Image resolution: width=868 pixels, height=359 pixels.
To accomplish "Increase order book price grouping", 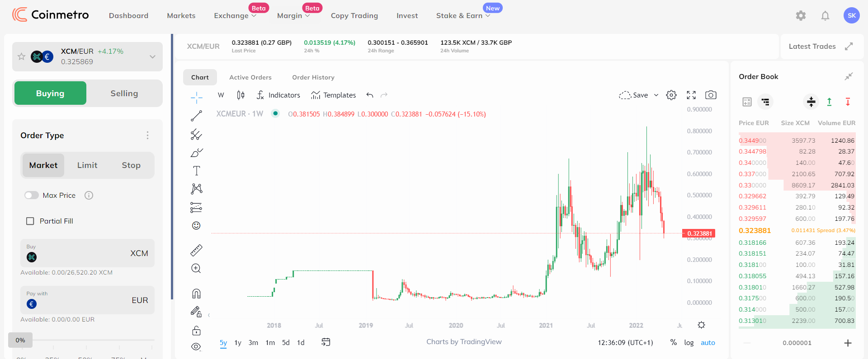I will (848, 343).
